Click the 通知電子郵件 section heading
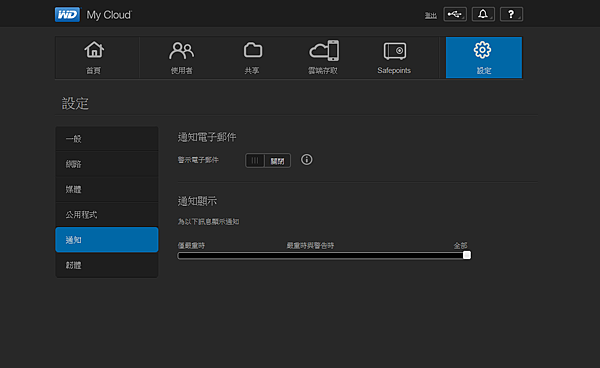 click(207, 137)
